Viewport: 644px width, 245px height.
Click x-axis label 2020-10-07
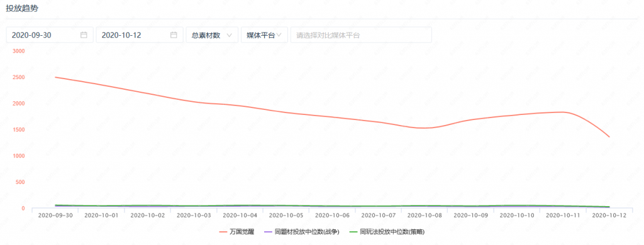(x=378, y=215)
